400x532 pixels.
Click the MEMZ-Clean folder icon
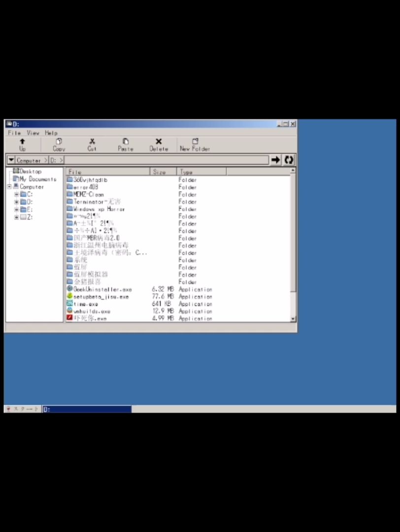69,194
